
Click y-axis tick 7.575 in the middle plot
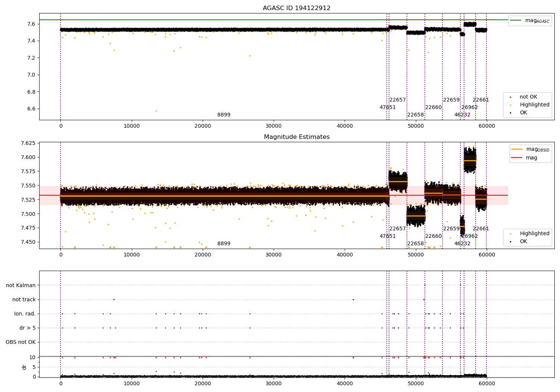coord(28,172)
